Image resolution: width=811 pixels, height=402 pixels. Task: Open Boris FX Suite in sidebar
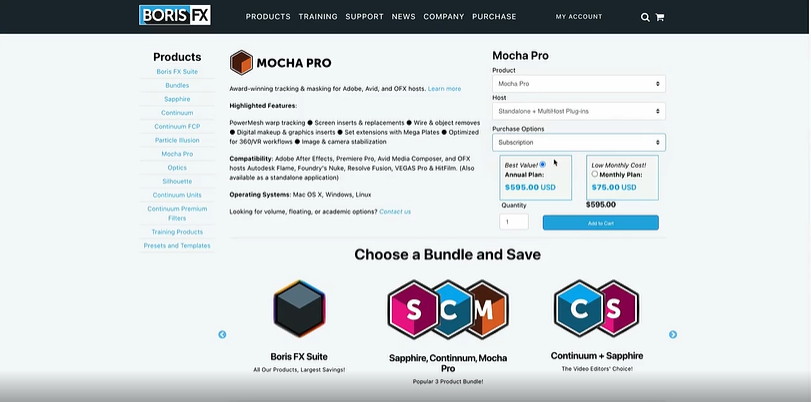(x=177, y=72)
